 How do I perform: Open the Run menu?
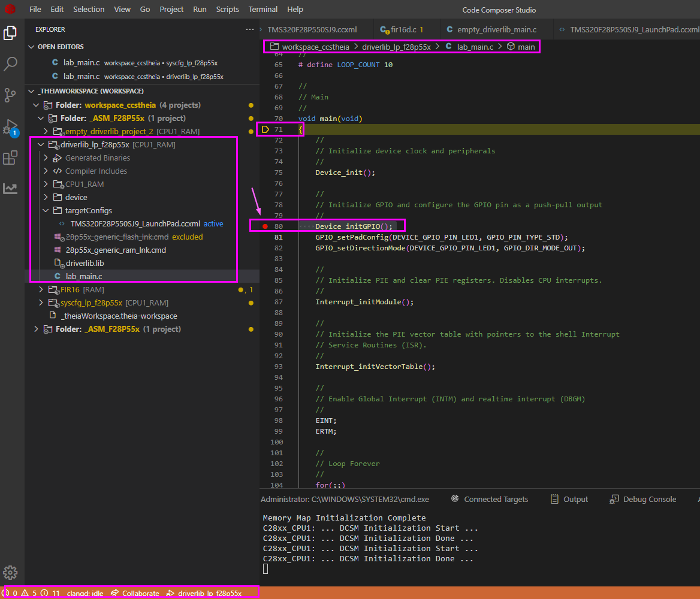(200, 10)
